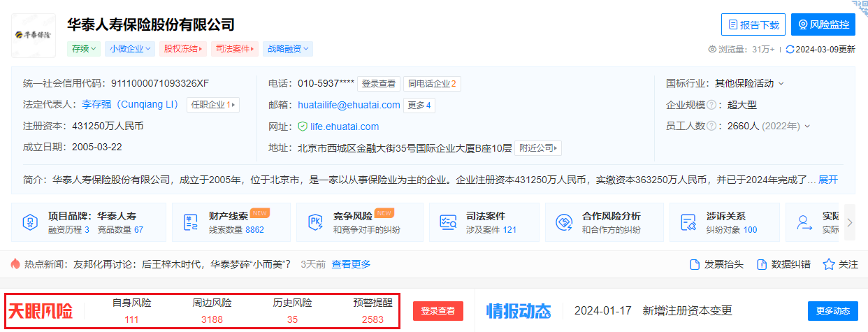Click the 合作风险分析 card icon

tap(563, 222)
